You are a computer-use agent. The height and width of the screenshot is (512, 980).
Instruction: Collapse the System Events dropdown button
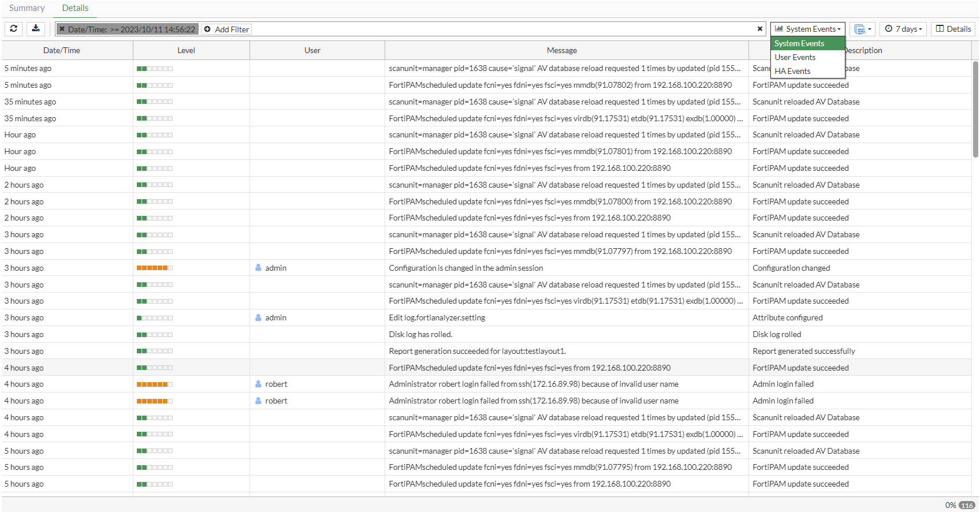pyautogui.click(x=807, y=29)
